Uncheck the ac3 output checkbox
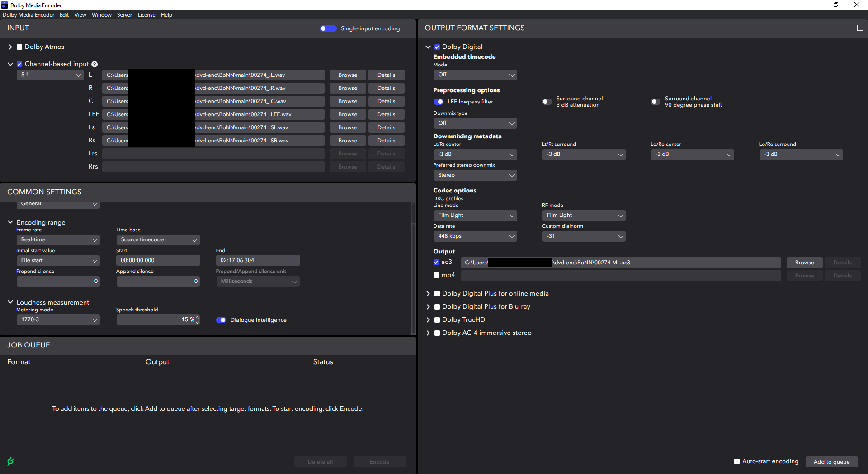Image resolution: width=868 pixels, height=474 pixels. (436, 262)
